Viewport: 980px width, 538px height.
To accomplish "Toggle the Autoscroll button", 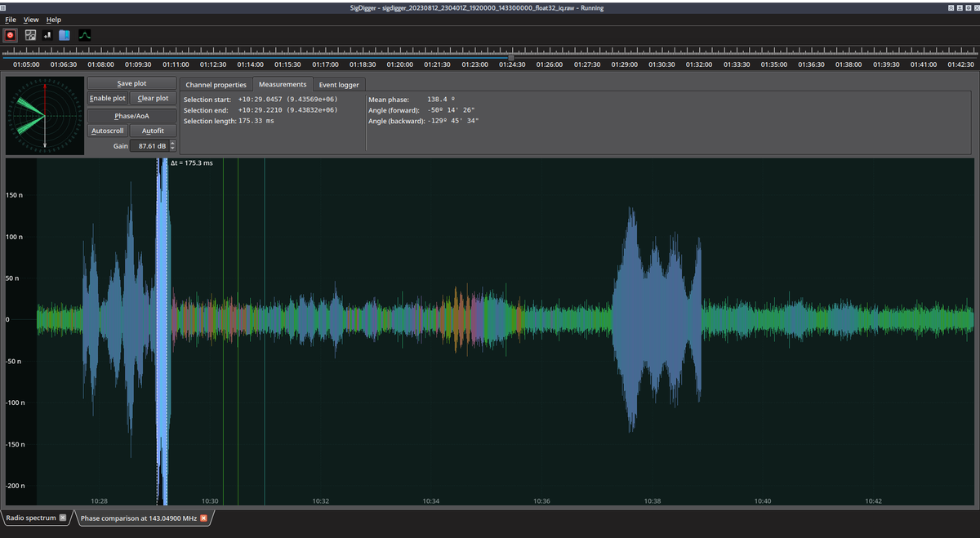I will [108, 131].
